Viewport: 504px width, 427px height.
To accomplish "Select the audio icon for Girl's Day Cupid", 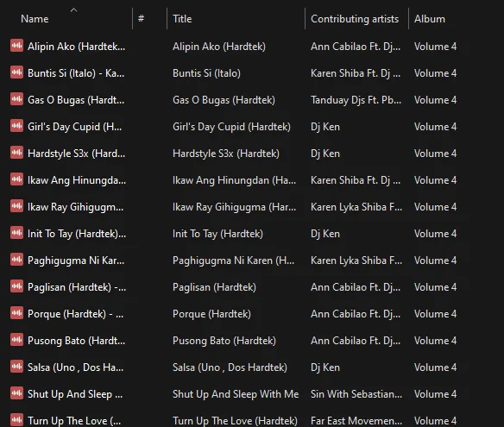I will [16, 126].
